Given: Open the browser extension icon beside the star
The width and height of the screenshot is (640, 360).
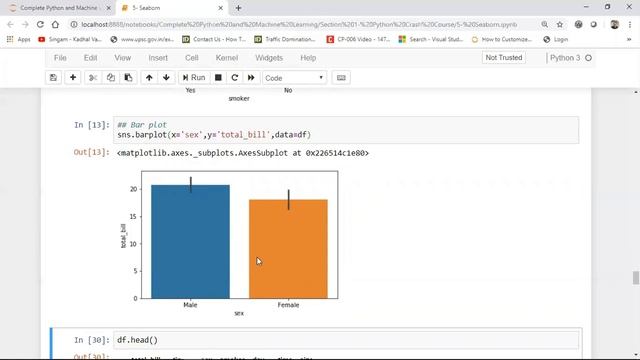Looking at the screenshot, I should (x=578, y=24).
